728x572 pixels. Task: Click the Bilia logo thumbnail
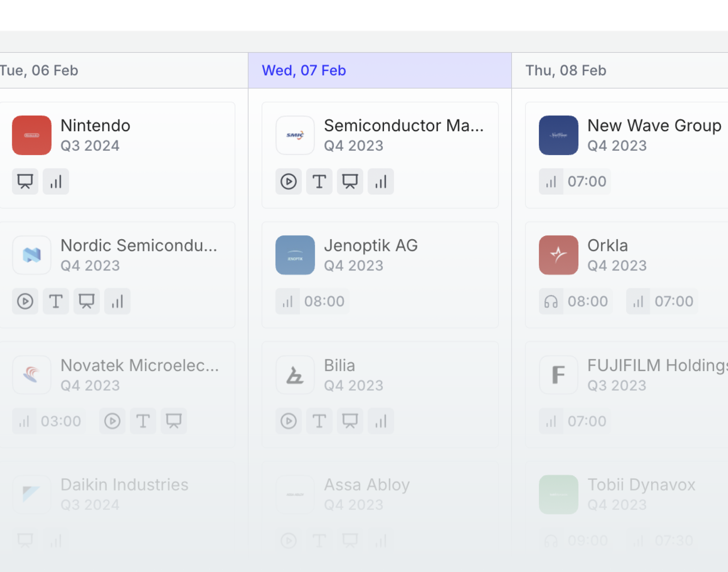point(295,375)
